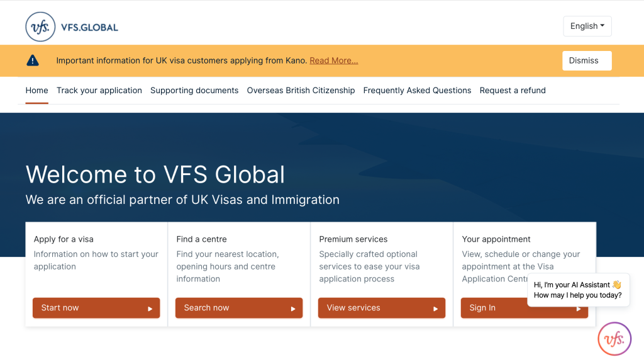Click the arrow on Start now button
The image size is (644, 362).
coord(150,308)
